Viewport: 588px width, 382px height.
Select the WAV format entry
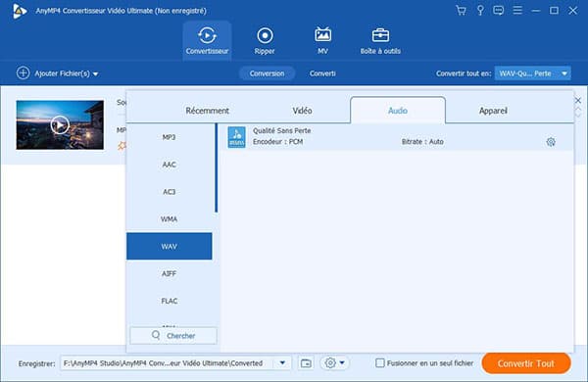point(170,246)
